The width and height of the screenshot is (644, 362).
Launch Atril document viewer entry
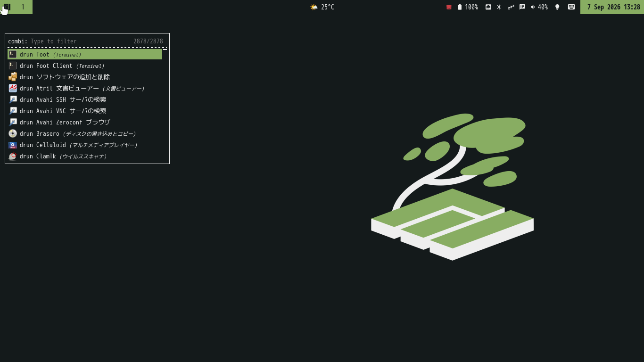85,88
